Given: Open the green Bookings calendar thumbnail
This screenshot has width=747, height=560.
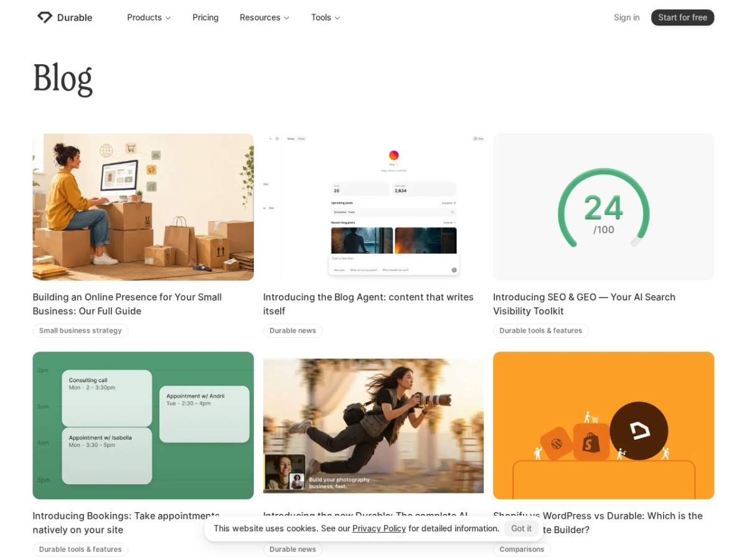Looking at the screenshot, I should [143, 426].
